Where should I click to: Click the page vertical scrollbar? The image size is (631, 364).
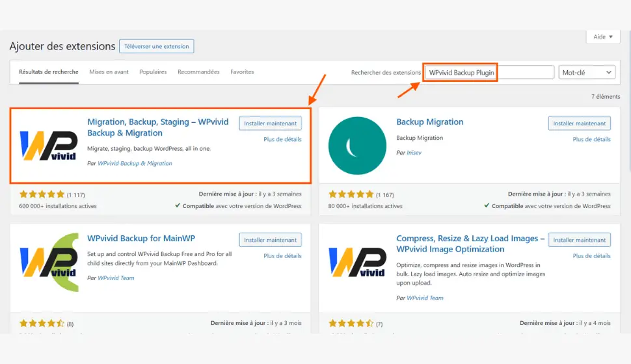629,101
